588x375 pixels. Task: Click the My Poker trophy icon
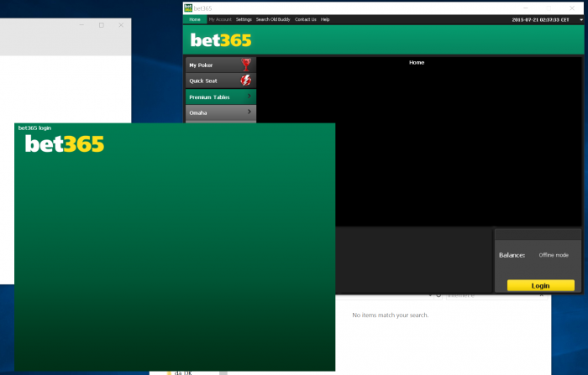(x=246, y=65)
